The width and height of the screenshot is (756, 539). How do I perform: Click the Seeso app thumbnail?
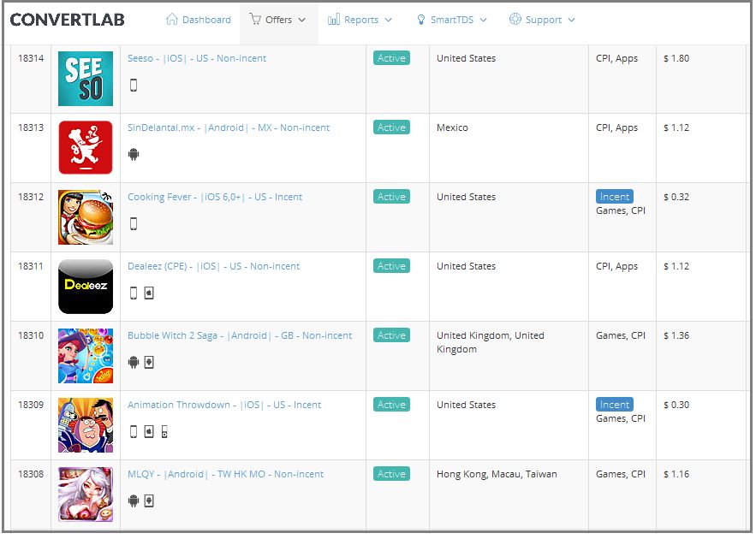86,79
